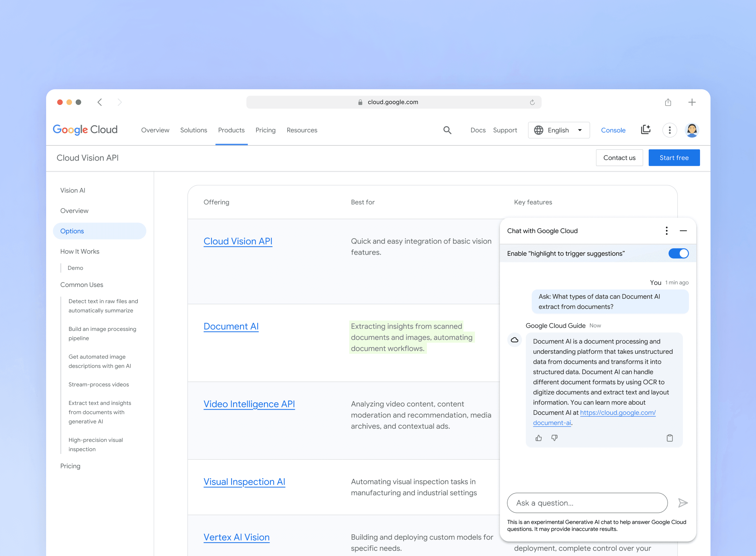Click the user's Ask message bubble
The width and height of the screenshot is (756, 556).
click(x=610, y=302)
